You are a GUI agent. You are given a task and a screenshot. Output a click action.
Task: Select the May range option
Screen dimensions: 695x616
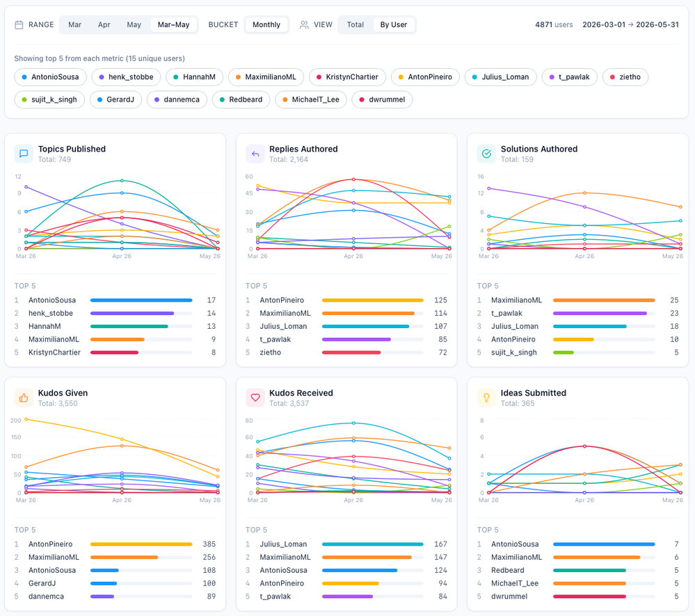(134, 25)
